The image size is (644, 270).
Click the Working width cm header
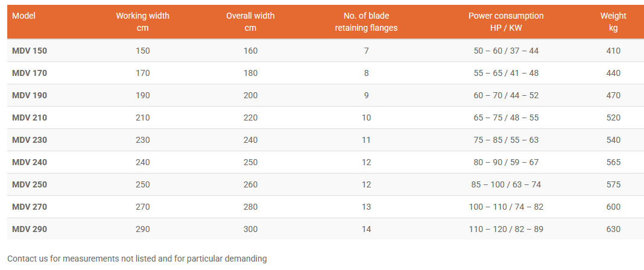click(x=143, y=22)
